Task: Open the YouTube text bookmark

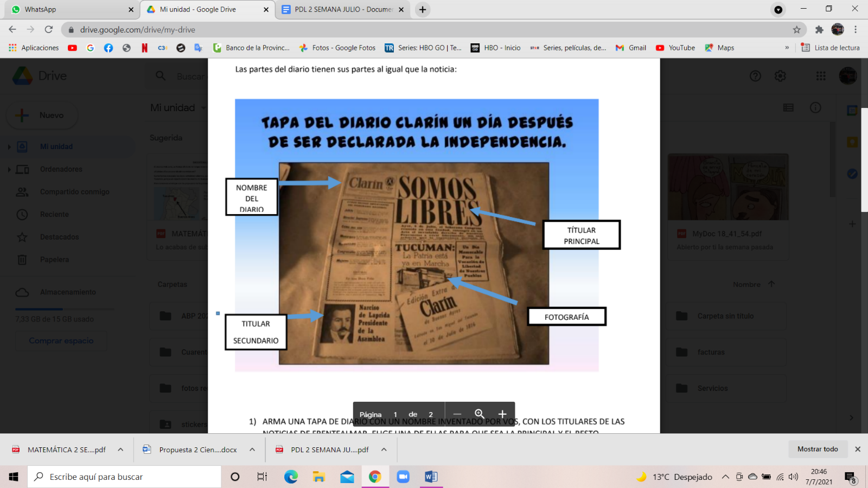Action: point(675,48)
